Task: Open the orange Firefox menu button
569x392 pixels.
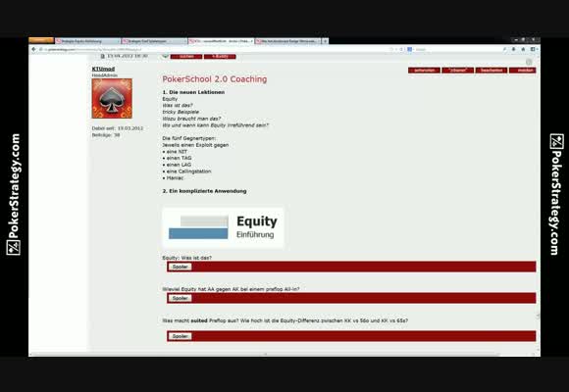Action: (x=41, y=40)
